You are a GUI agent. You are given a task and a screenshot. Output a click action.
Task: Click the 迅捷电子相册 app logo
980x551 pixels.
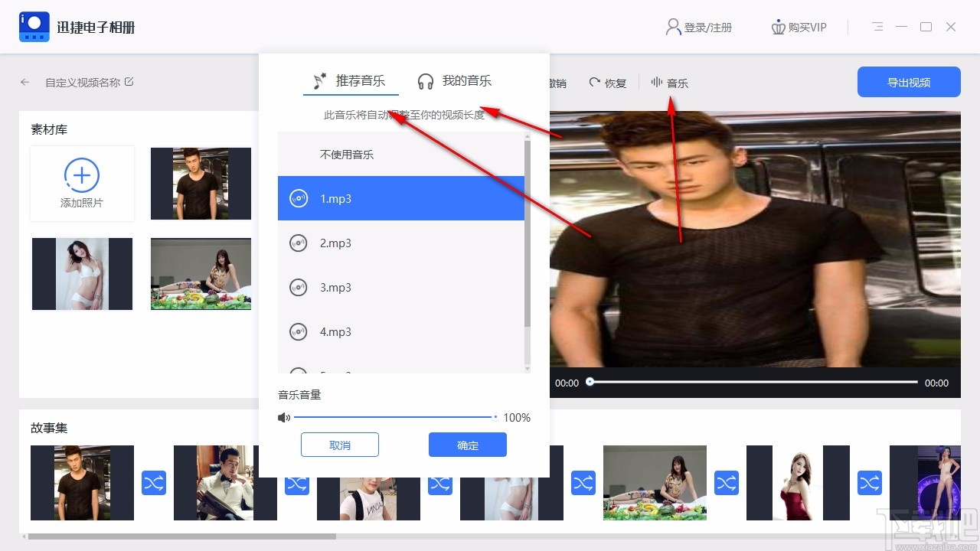click(x=34, y=27)
